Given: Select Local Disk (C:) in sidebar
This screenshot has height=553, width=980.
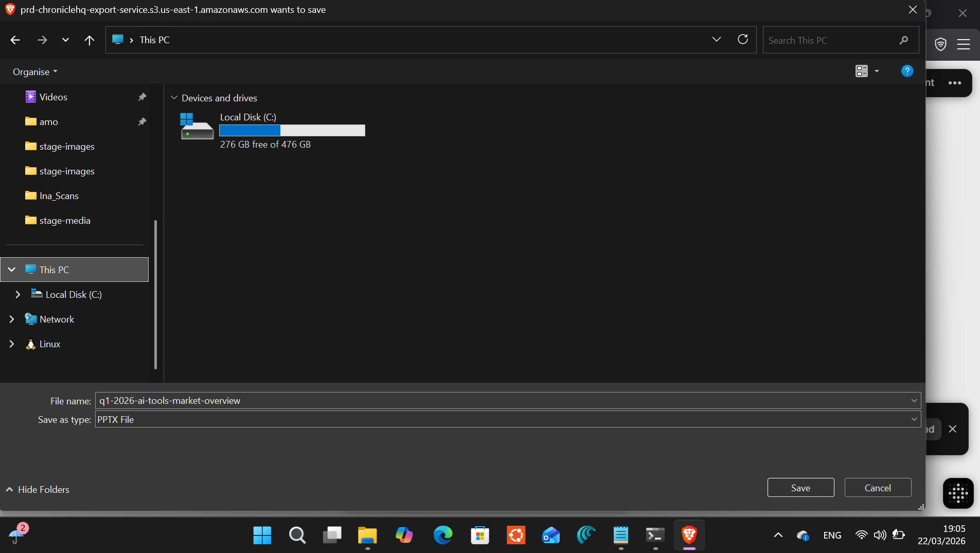Looking at the screenshot, I should [x=74, y=294].
